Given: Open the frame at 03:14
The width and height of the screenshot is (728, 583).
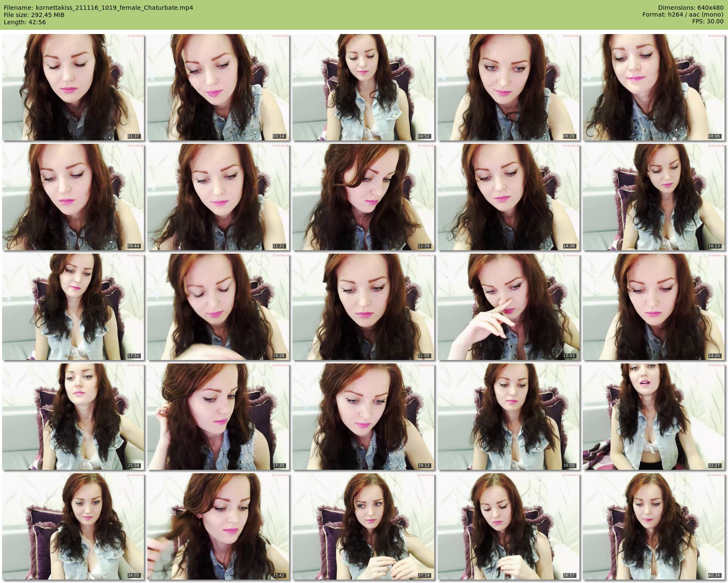Looking at the screenshot, I should [218, 87].
